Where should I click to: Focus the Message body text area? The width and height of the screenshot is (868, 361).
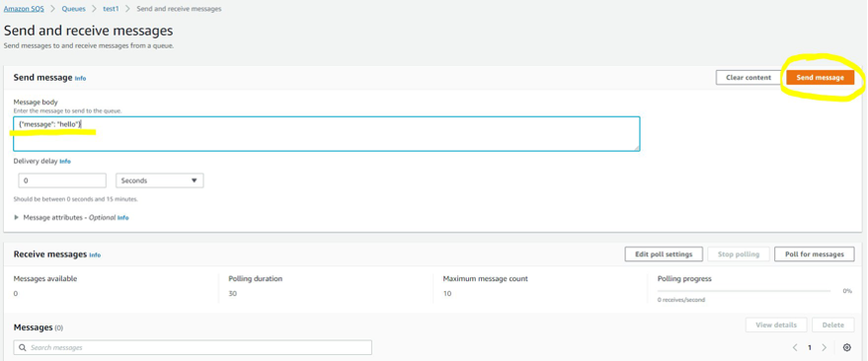[x=327, y=134]
